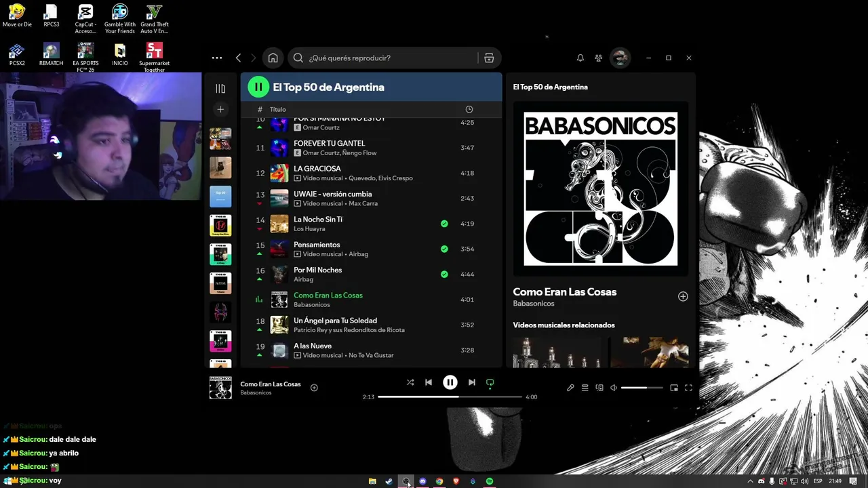The width and height of the screenshot is (868, 488).
Task: Toggle shuffle playback
Action: 410,382
